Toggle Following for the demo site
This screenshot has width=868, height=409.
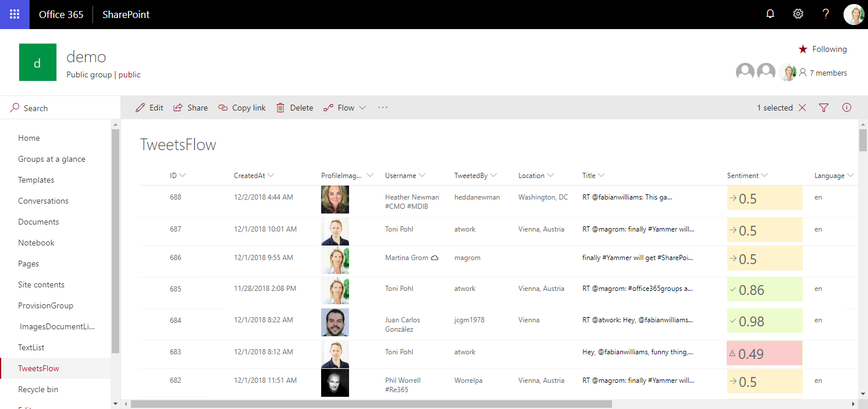(822, 49)
